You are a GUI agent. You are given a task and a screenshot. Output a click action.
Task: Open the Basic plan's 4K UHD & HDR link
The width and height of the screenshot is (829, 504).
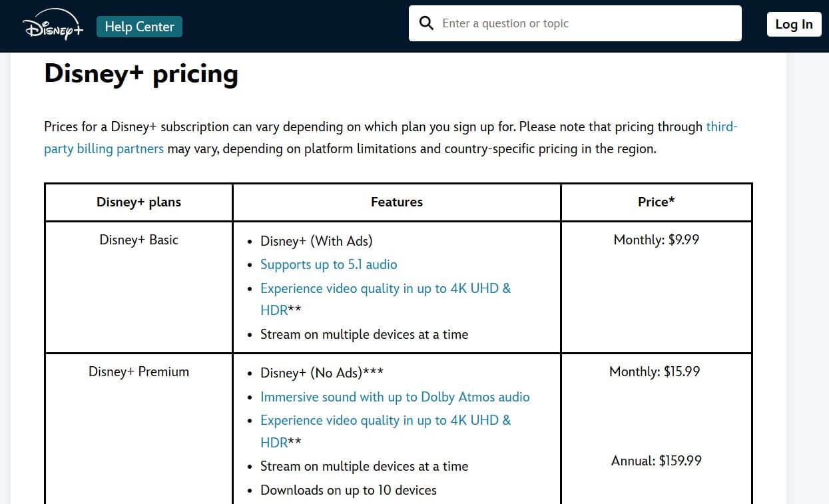386,288
